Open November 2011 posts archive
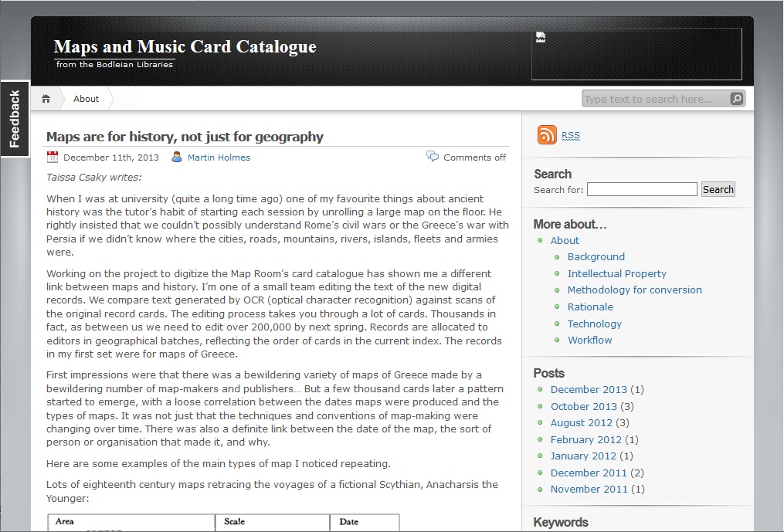Image resolution: width=784 pixels, height=532 pixels. click(589, 490)
